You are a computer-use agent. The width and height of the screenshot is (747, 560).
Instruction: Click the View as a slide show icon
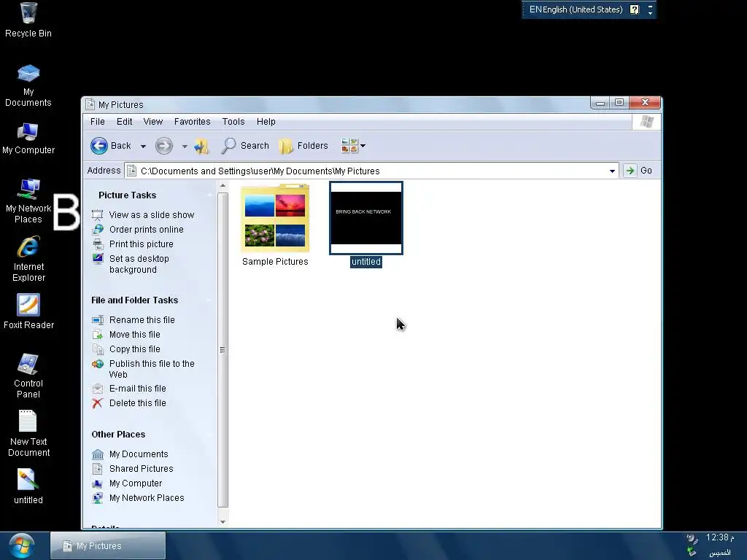[97, 215]
